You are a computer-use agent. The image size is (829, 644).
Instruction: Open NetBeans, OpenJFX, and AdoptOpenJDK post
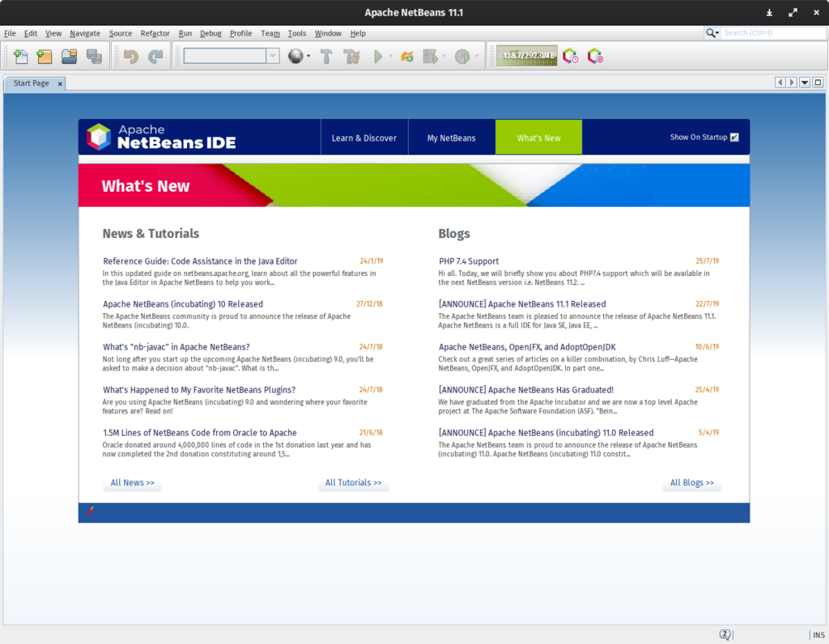(x=527, y=347)
